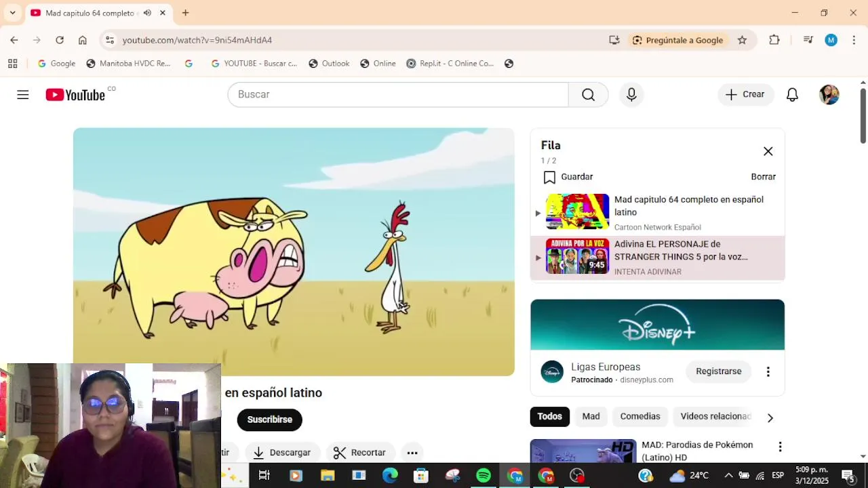Viewport: 868px width, 488px height.
Task: Open Microsoft Store from the taskbar
Action: [421, 476]
